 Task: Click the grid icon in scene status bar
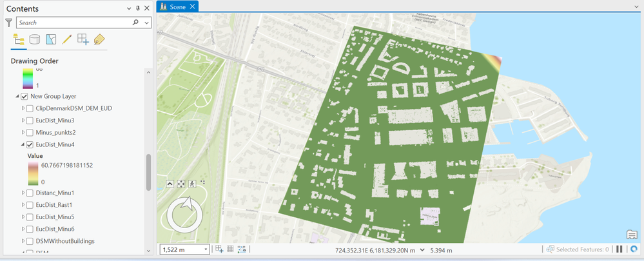(x=230, y=249)
